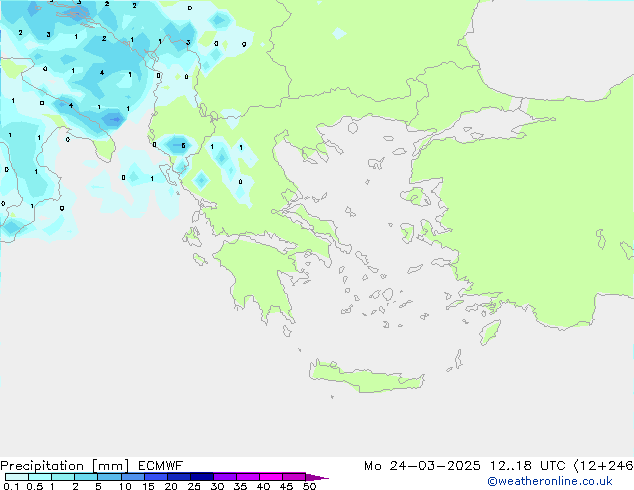Click the 25–30 mm dark blue swatch
Screen dimensions: 634x490
click(x=202, y=477)
